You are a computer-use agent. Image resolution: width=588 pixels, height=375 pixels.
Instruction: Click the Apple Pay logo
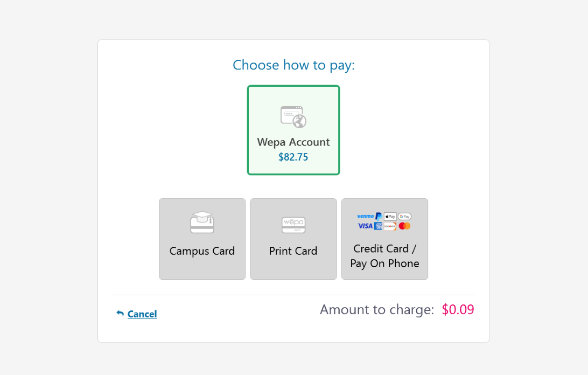tap(390, 217)
